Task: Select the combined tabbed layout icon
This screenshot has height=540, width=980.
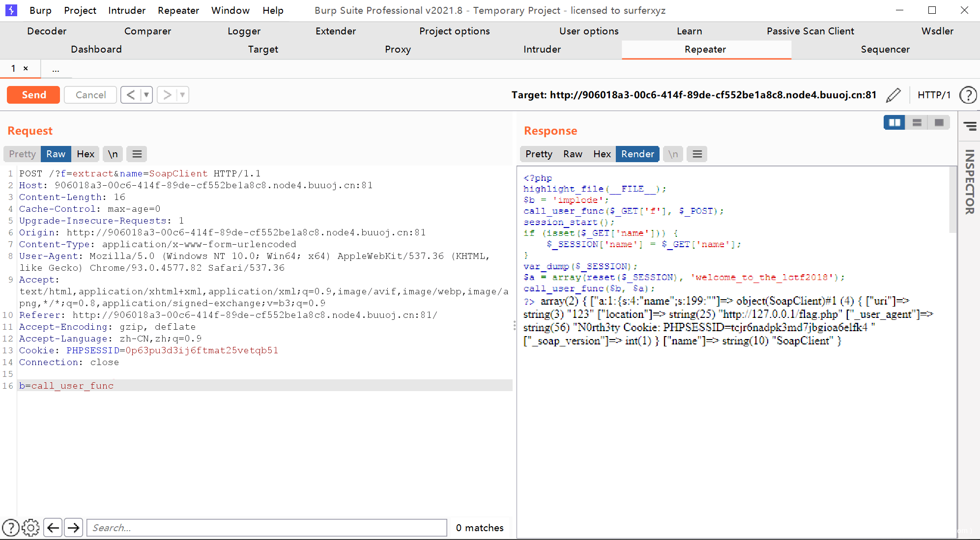Action: coord(939,122)
